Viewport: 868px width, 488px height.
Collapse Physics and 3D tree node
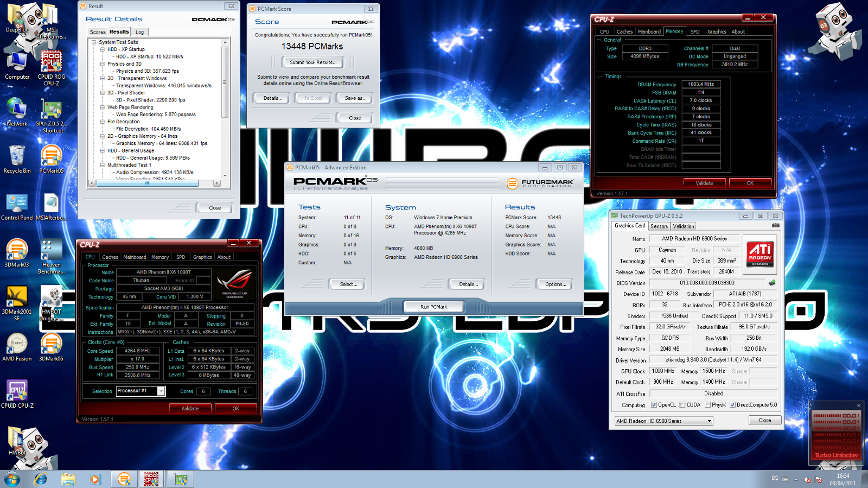103,64
